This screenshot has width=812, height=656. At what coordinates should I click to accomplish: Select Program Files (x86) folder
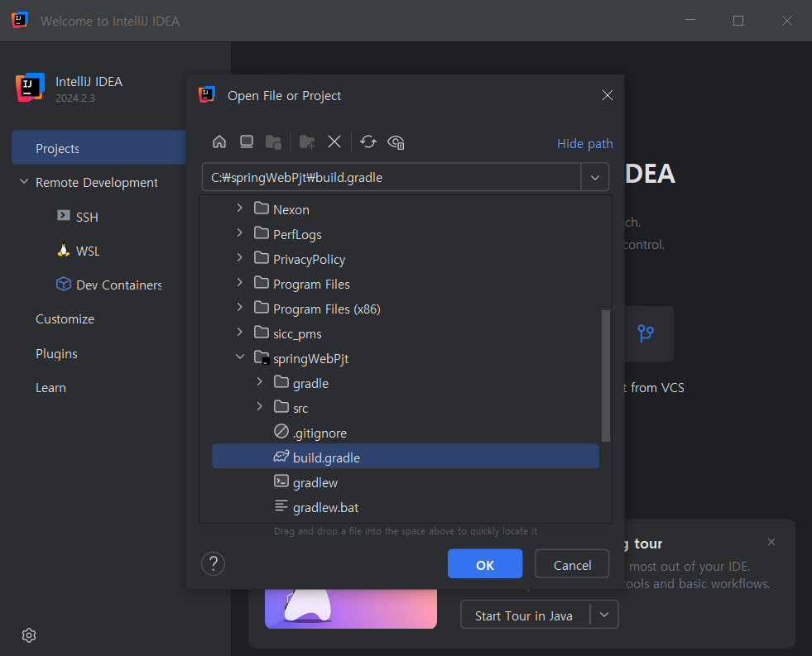[x=406, y=309]
